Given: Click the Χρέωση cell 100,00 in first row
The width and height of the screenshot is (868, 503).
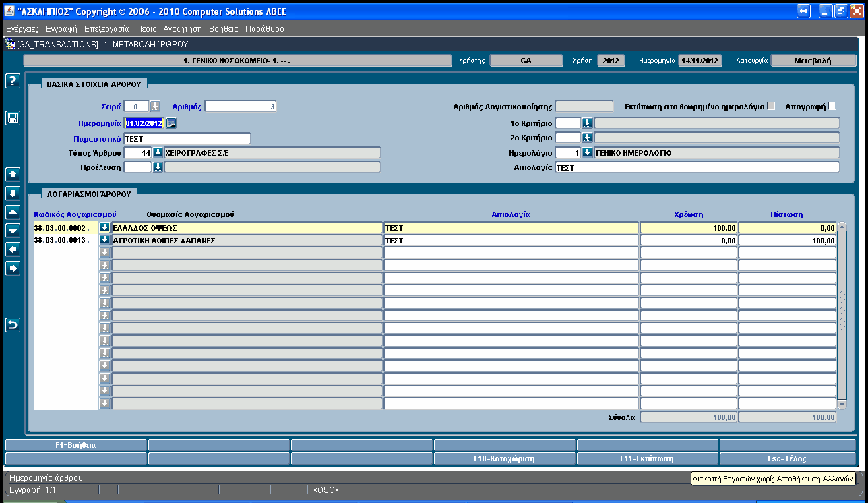Looking at the screenshot, I should point(689,228).
